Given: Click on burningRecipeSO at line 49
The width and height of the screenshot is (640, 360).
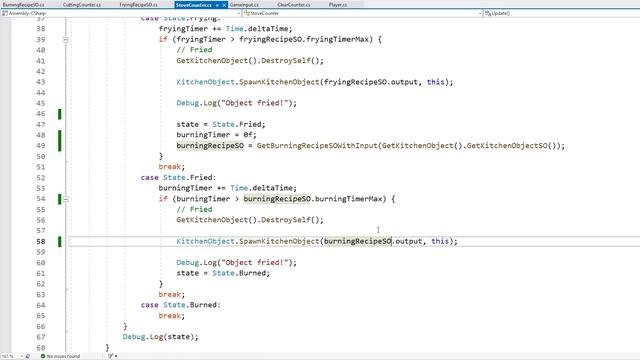Looking at the screenshot, I should [210, 146].
